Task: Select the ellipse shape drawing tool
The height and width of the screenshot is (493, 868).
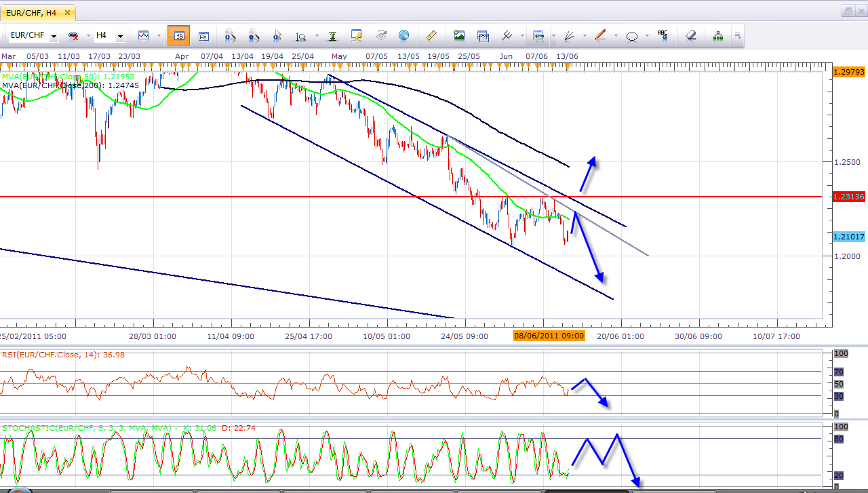Action: [631, 36]
